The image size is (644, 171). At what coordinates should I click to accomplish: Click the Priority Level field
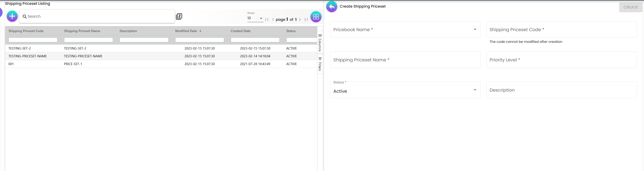coord(561,60)
